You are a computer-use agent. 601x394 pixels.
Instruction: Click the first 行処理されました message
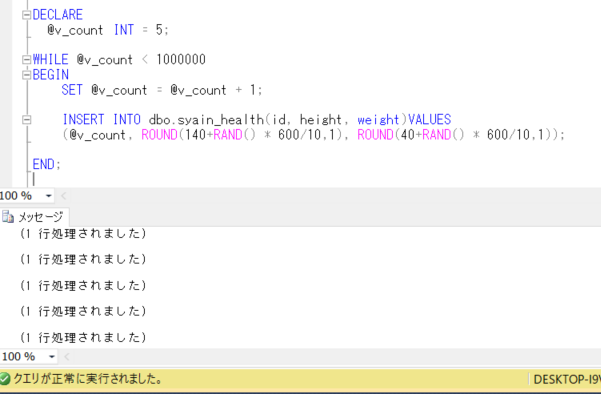pos(84,233)
